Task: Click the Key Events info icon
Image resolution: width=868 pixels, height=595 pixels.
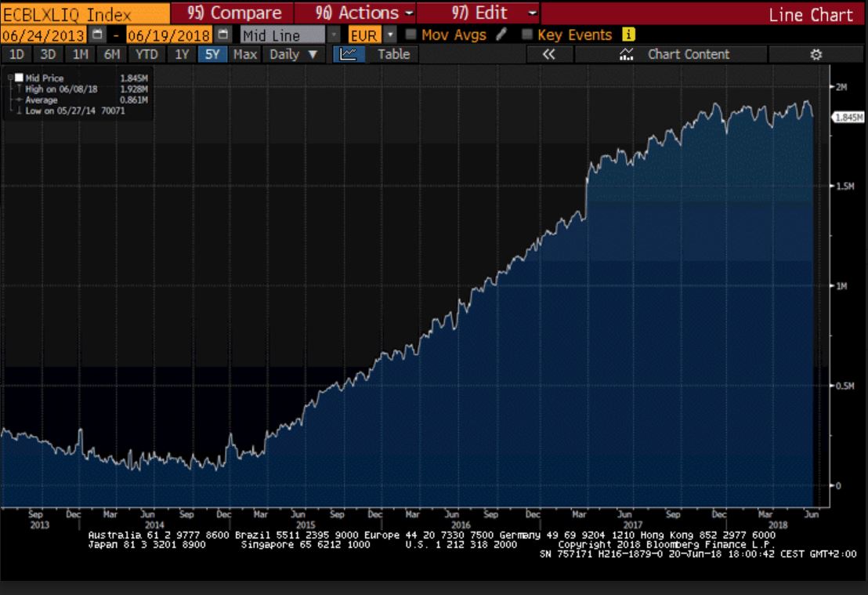Action: 628,35
